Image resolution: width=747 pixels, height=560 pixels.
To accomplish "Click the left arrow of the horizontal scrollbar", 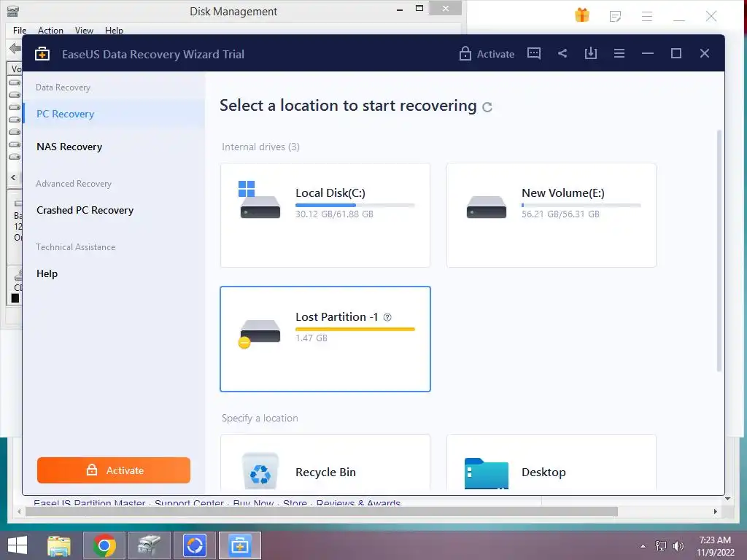I will [19, 511].
